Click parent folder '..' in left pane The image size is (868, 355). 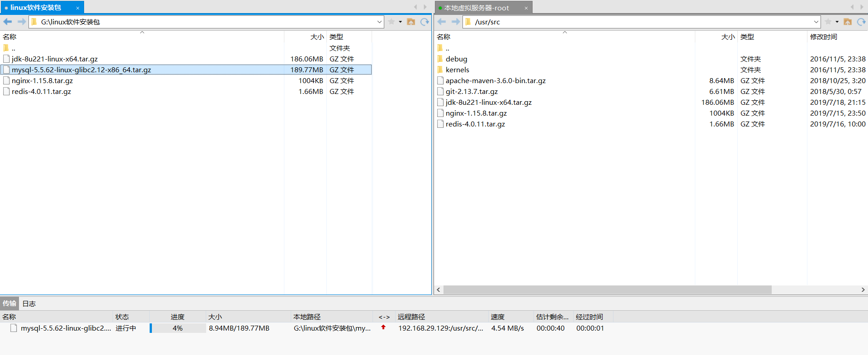(x=9, y=48)
